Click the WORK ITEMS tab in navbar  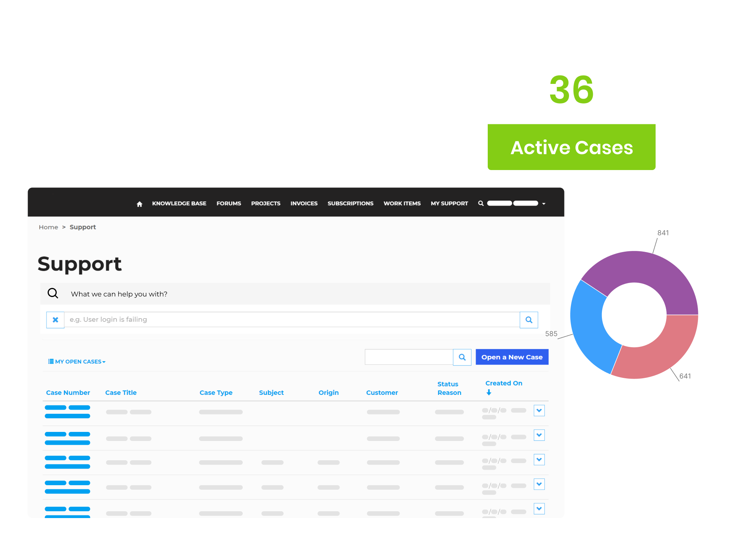click(x=401, y=204)
